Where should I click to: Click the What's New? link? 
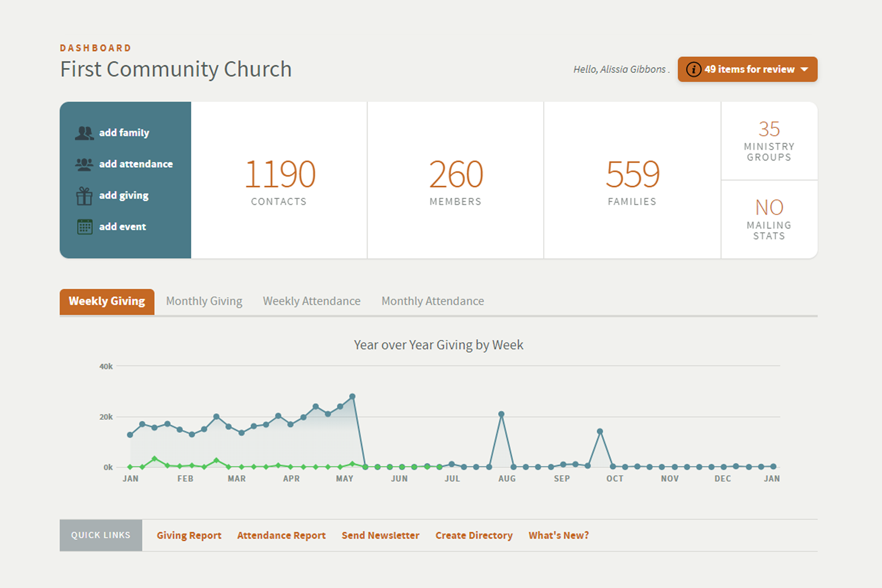[x=558, y=535]
